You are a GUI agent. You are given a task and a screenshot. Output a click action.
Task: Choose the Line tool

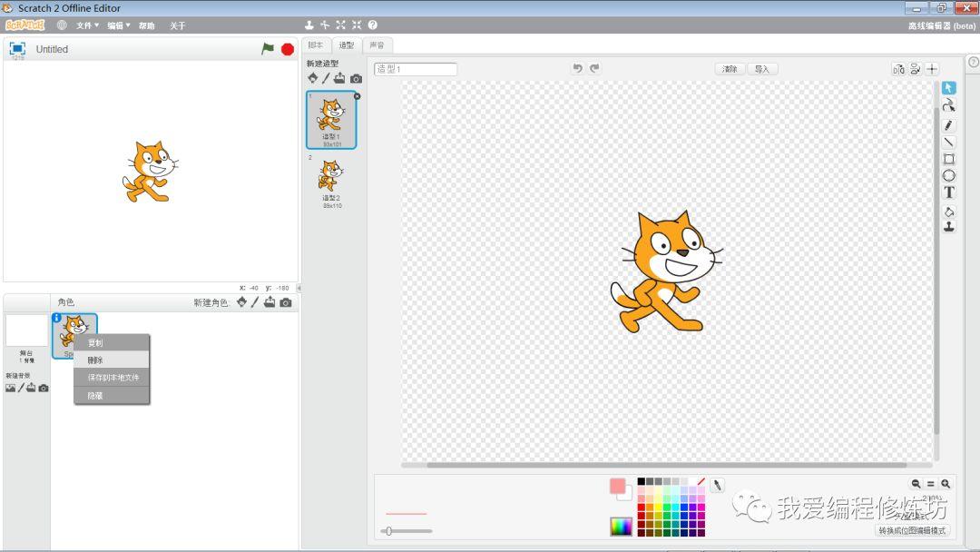949,142
